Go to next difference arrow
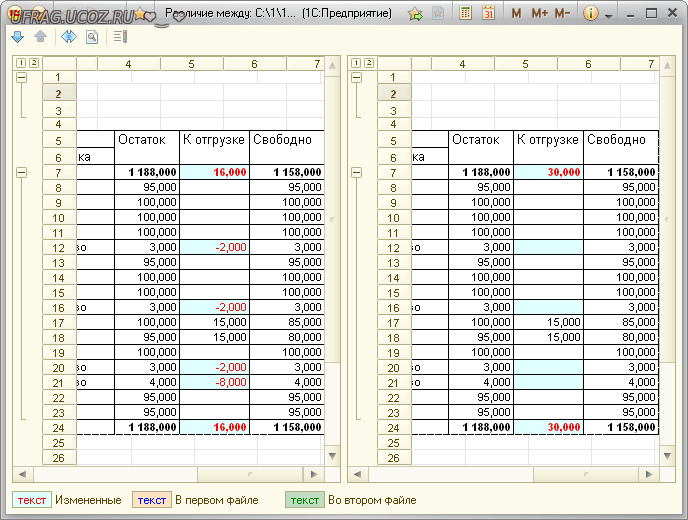This screenshot has height=520, width=688. (17, 37)
